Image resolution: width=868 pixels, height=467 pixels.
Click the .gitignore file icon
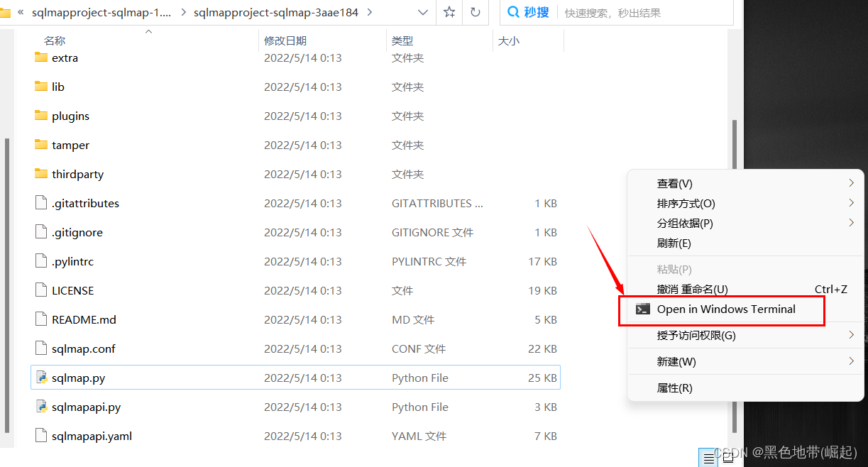click(41, 232)
